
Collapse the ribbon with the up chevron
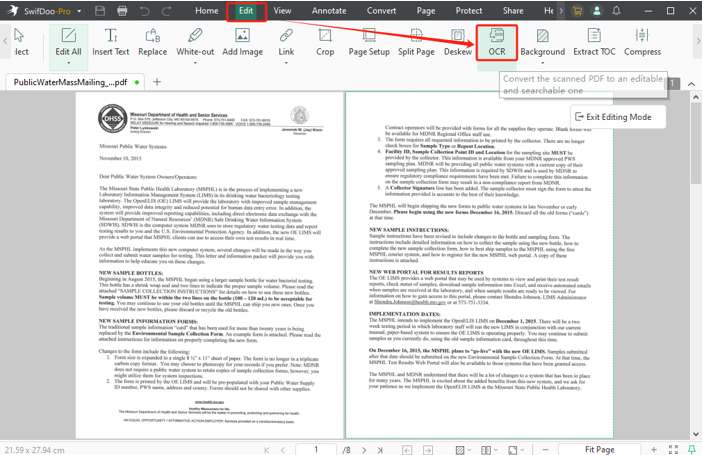pos(691,84)
